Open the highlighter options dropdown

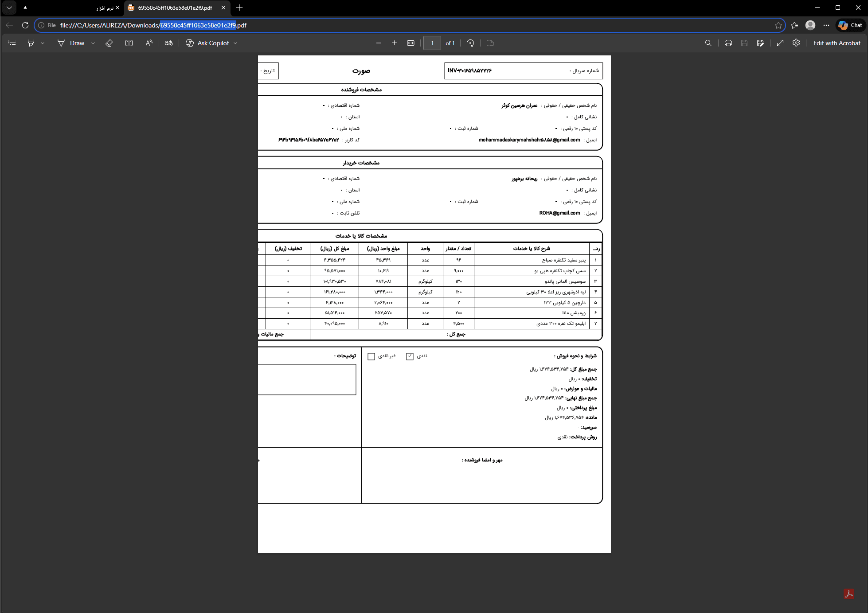(x=43, y=43)
